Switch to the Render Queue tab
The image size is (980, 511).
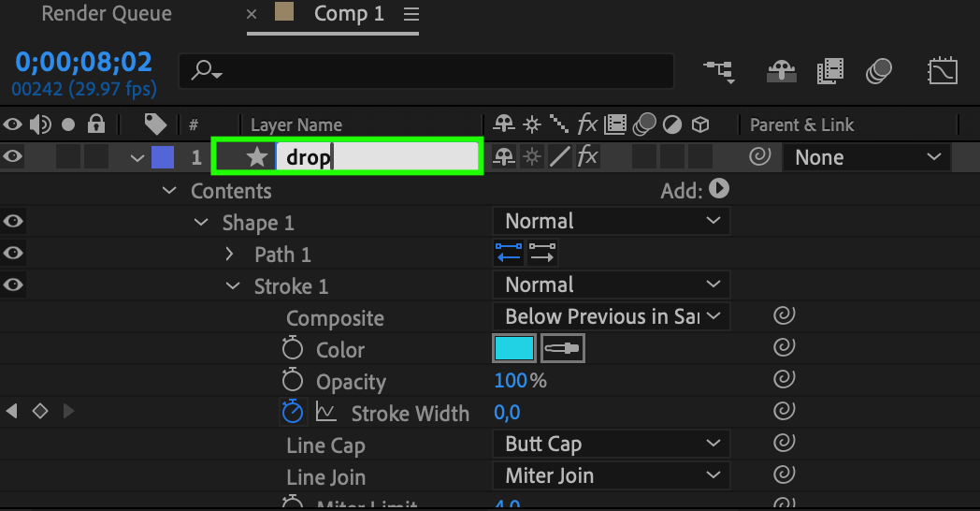107,14
